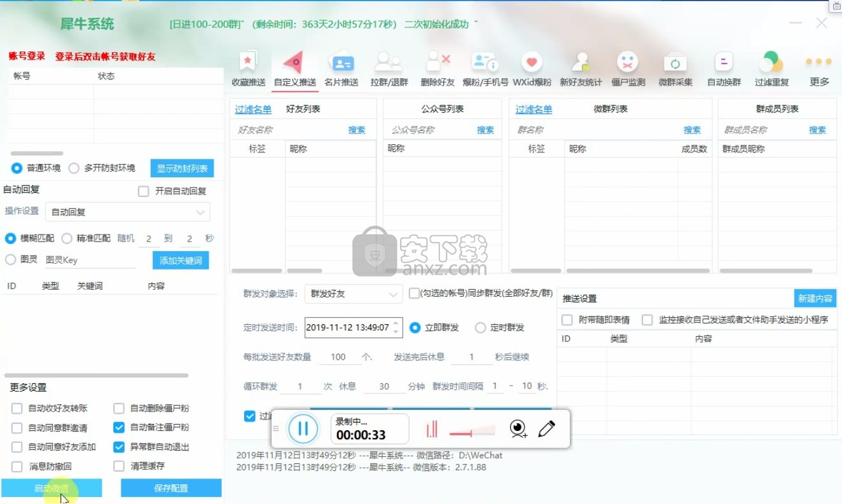This screenshot has height=504, width=842.
Task: Select 立即群发 radio button
Action: pyautogui.click(x=415, y=327)
